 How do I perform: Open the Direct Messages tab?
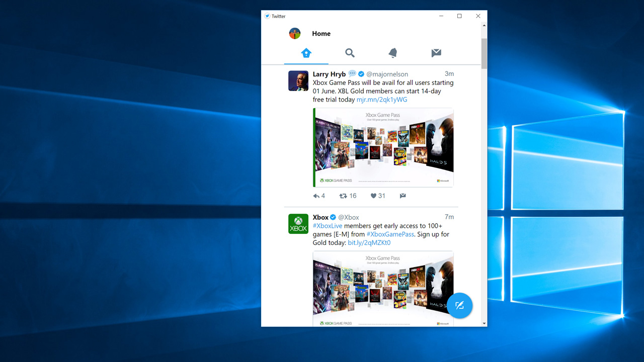coord(436,53)
